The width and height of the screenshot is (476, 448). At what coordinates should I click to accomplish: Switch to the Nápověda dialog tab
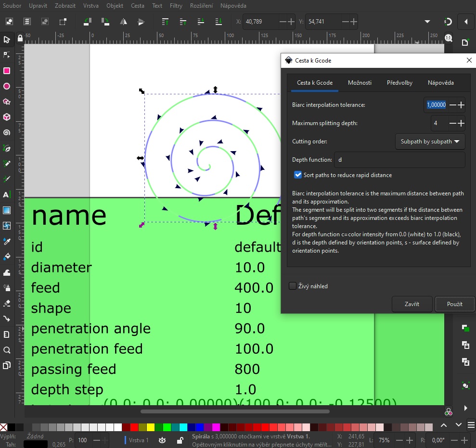click(440, 83)
